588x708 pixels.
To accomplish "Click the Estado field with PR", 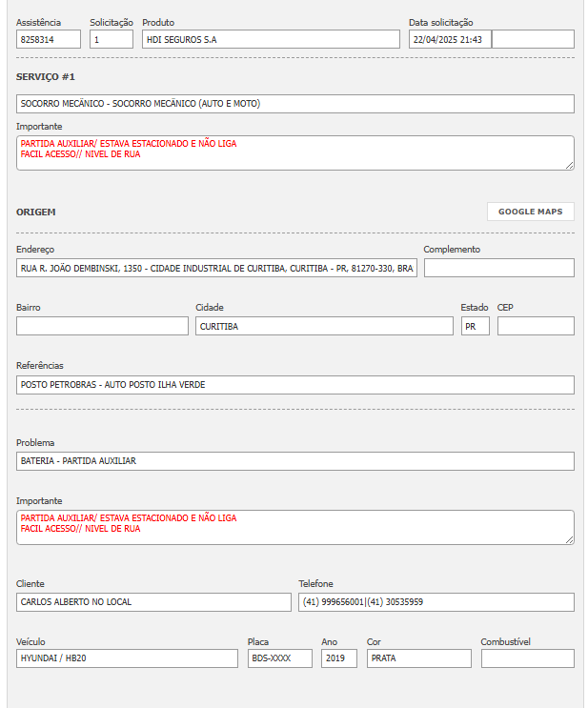I will 475,326.
